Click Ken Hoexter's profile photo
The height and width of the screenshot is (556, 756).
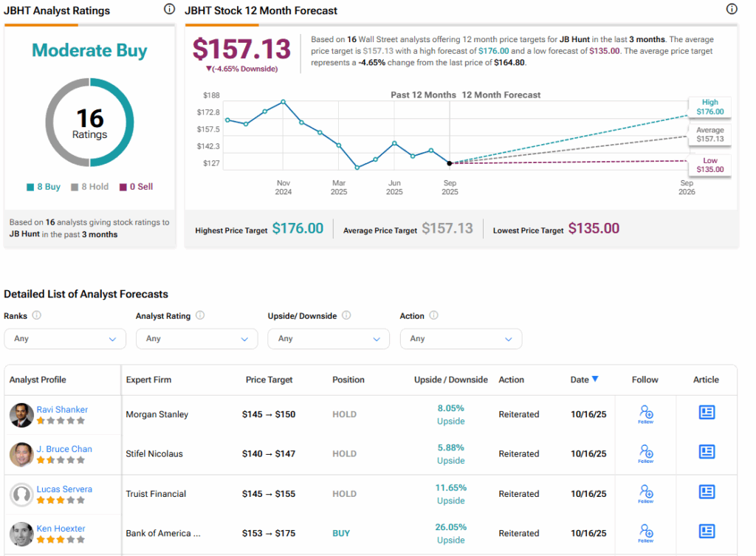point(21,534)
